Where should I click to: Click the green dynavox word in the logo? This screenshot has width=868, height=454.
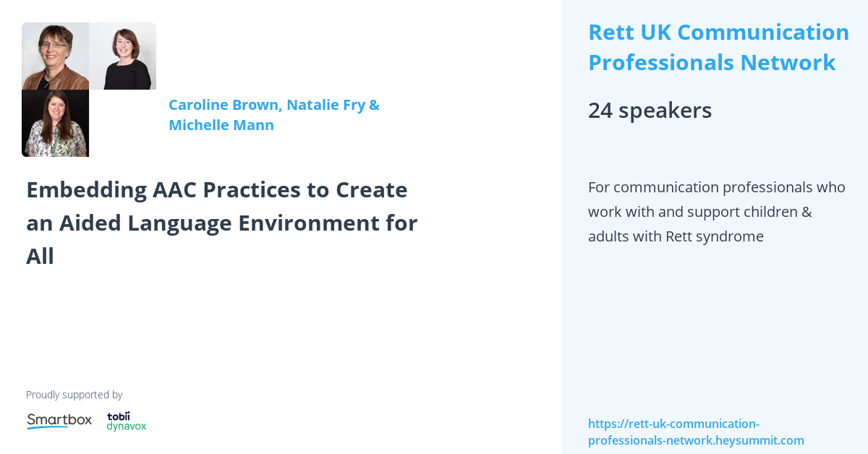tap(127, 427)
